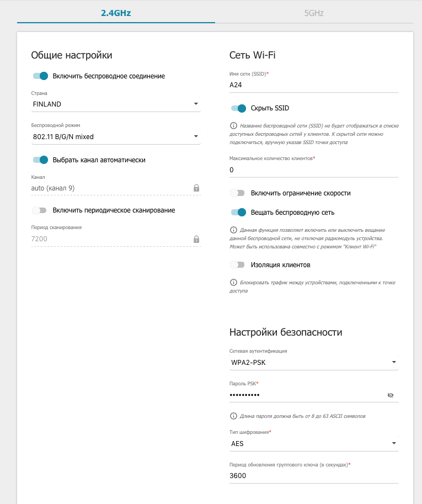Click info icon about PSK password length
422x504 pixels.
(233, 416)
